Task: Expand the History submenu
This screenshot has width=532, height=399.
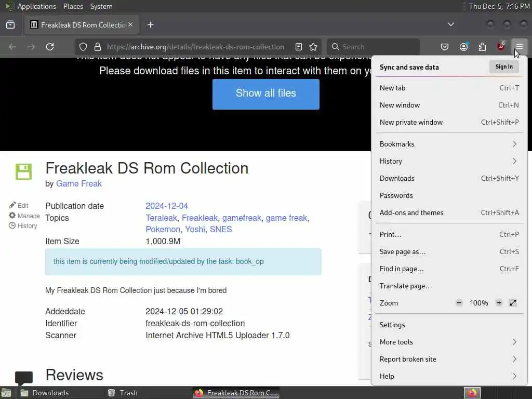Action: point(449,161)
